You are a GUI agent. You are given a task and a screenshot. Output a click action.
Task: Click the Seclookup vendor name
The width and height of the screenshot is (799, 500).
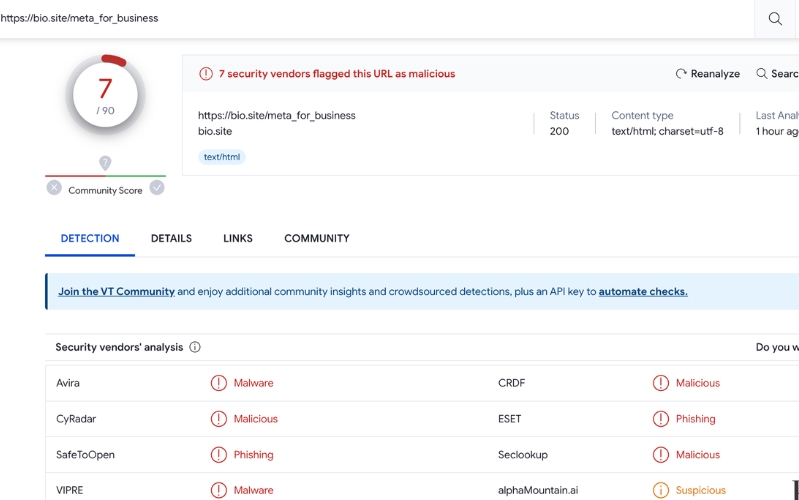[x=523, y=455]
